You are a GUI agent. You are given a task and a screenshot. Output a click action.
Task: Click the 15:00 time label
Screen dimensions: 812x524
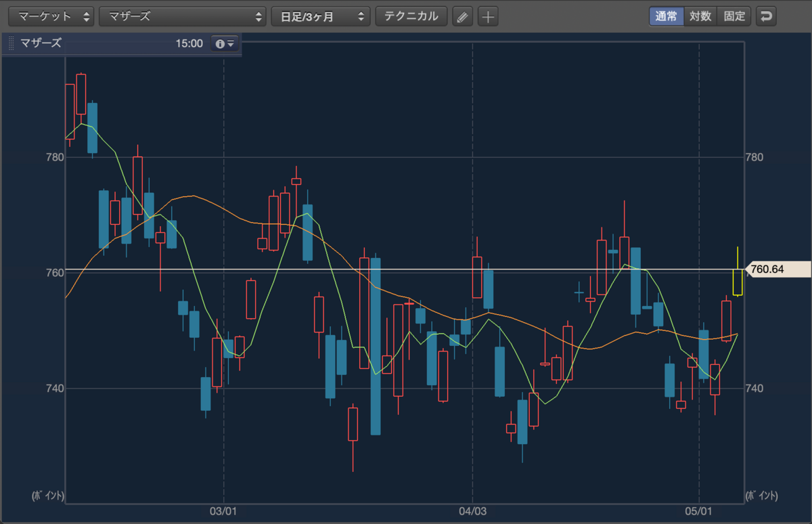tap(189, 43)
